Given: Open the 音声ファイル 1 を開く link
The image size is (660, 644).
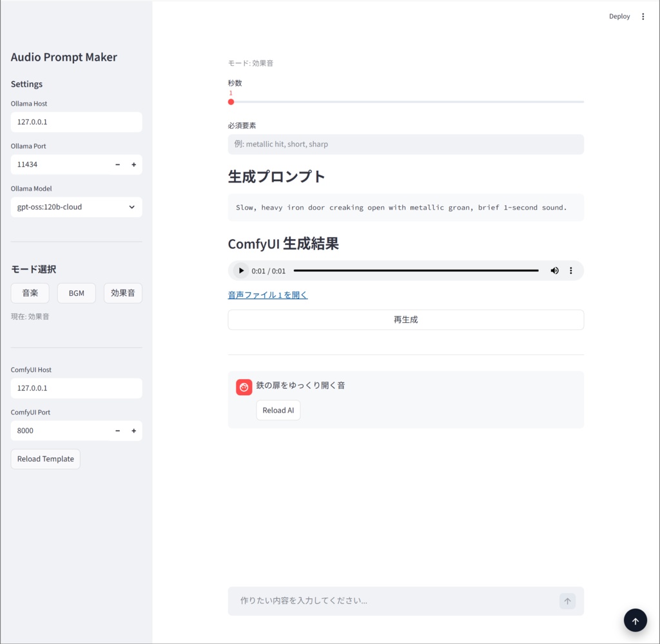Looking at the screenshot, I should coord(267,294).
